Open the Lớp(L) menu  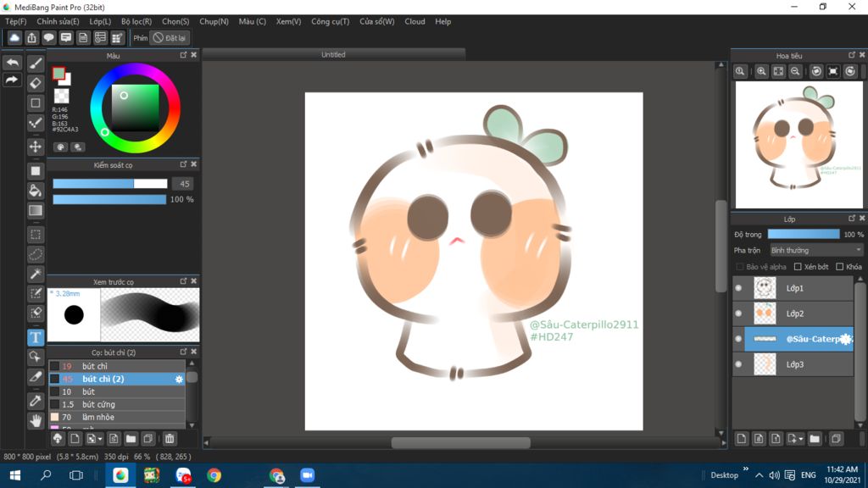click(100, 21)
